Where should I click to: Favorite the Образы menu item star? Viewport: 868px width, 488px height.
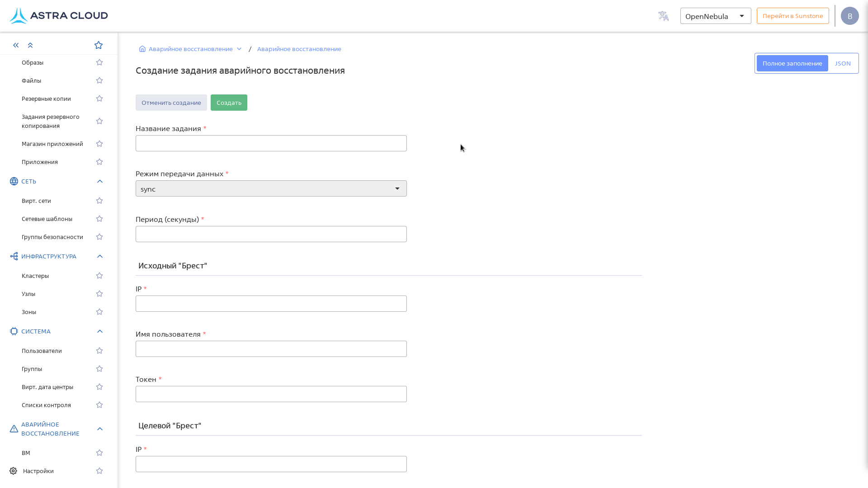(x=99, y=62)
